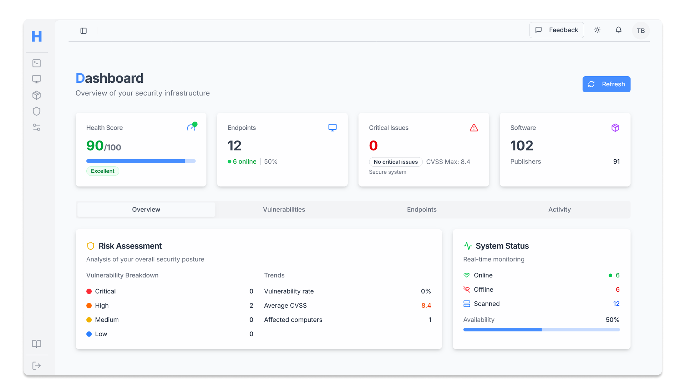Click the 6 online status text
680x390 pixels.
coord(242,161)
